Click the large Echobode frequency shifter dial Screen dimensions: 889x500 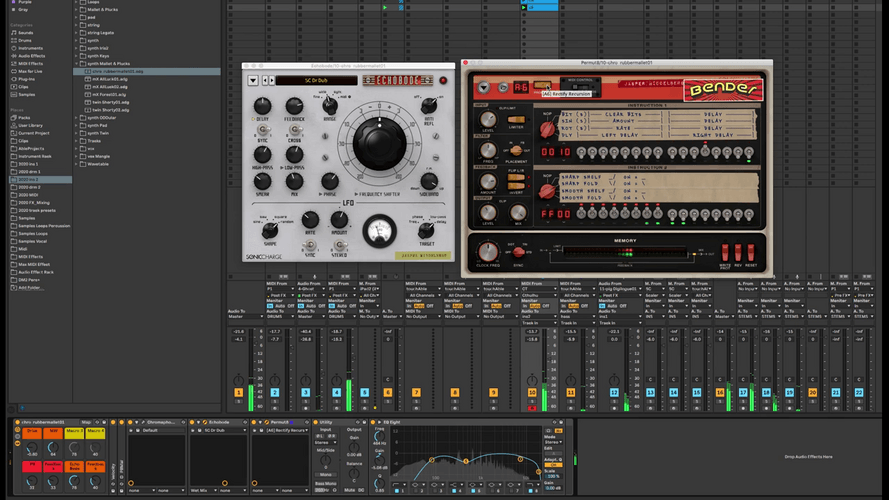tap(379, 143)
